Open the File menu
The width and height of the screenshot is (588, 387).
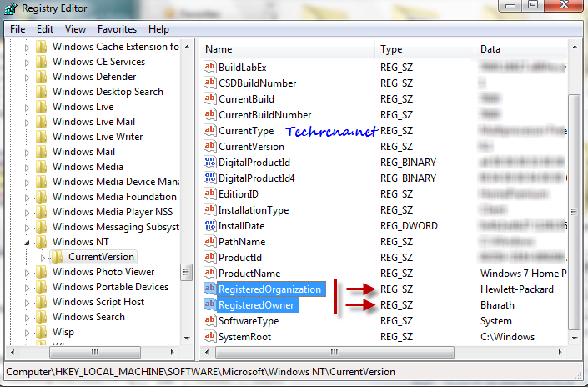click(18, 29)
